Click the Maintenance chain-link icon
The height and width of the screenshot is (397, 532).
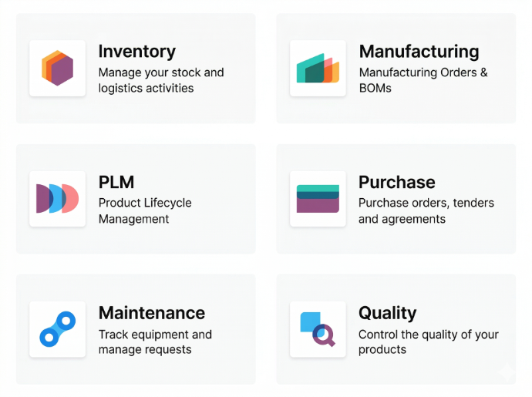point(57,329)
